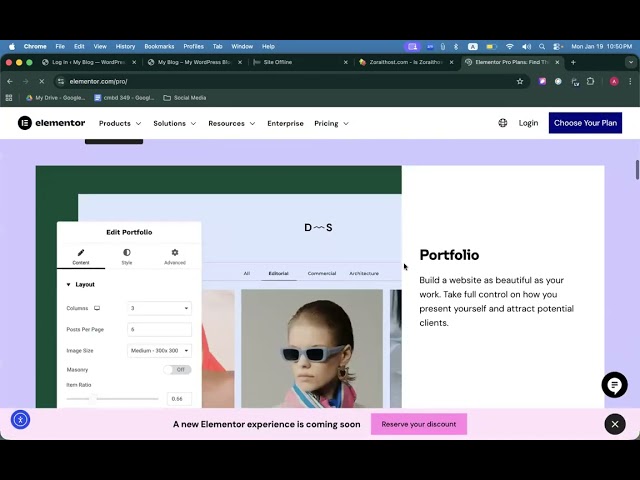Viewport: 640px width, 480px height.
Task: Expand the Solutions menu
Action: coord(175,123)
